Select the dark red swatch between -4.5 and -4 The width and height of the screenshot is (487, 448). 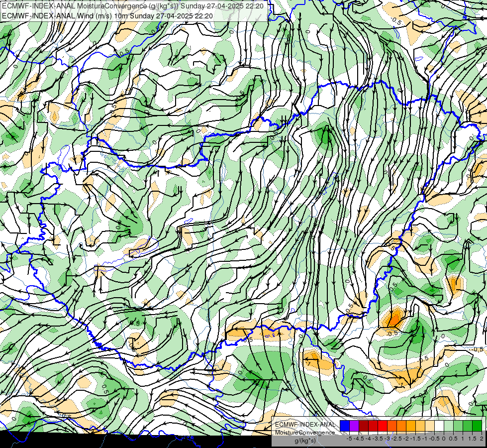364,426
